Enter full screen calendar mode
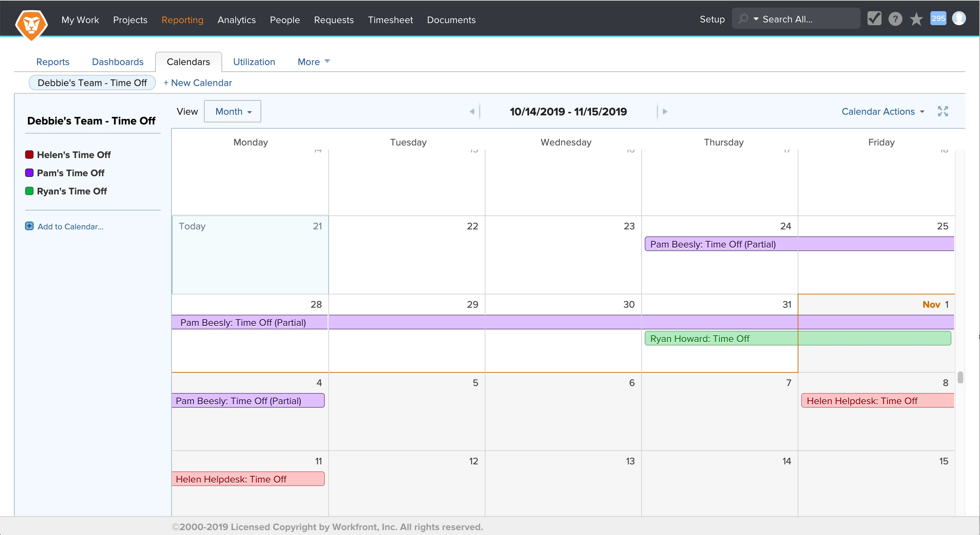The height and width of the screenshot is (535, 980). coord(943,111)
